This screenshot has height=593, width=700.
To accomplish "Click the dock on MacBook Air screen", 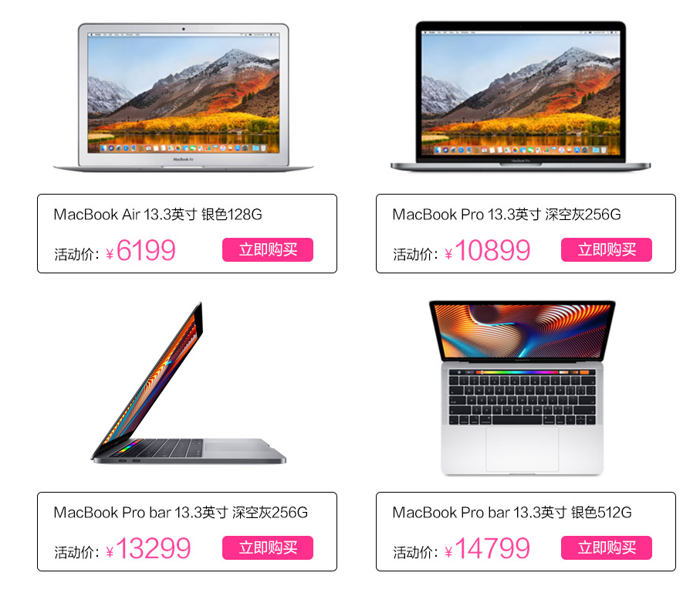I will pos(184,148).
